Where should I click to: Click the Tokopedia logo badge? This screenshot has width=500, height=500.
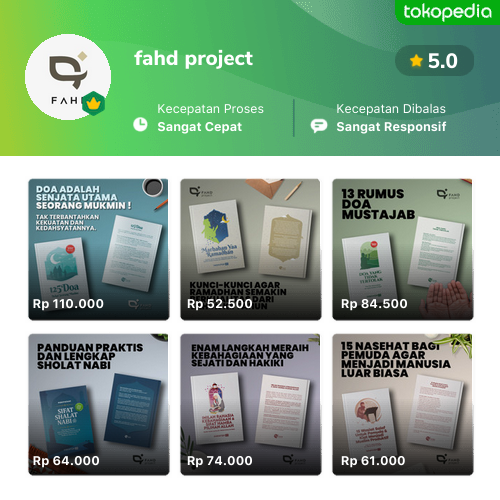447,12
